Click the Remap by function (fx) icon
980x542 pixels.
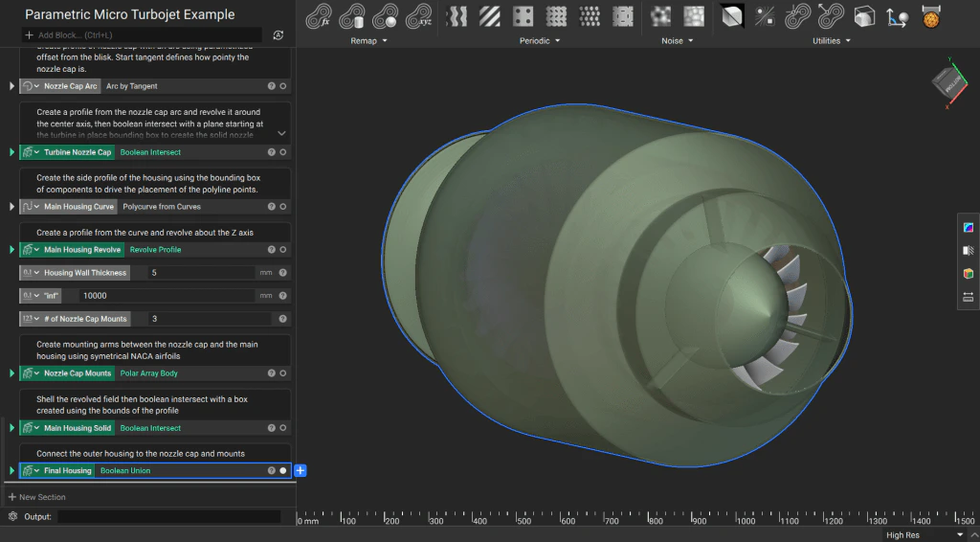[x=319, y=16]
